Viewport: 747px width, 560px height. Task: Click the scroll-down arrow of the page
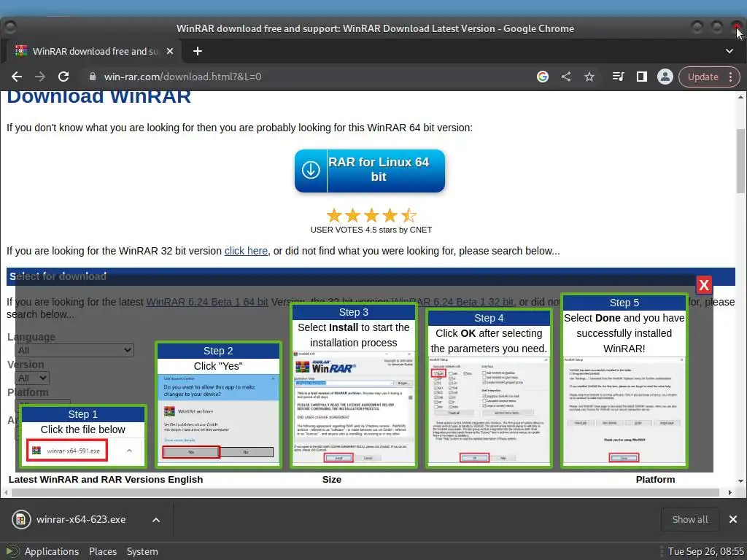pyautogui.click(x=740, y=481)
